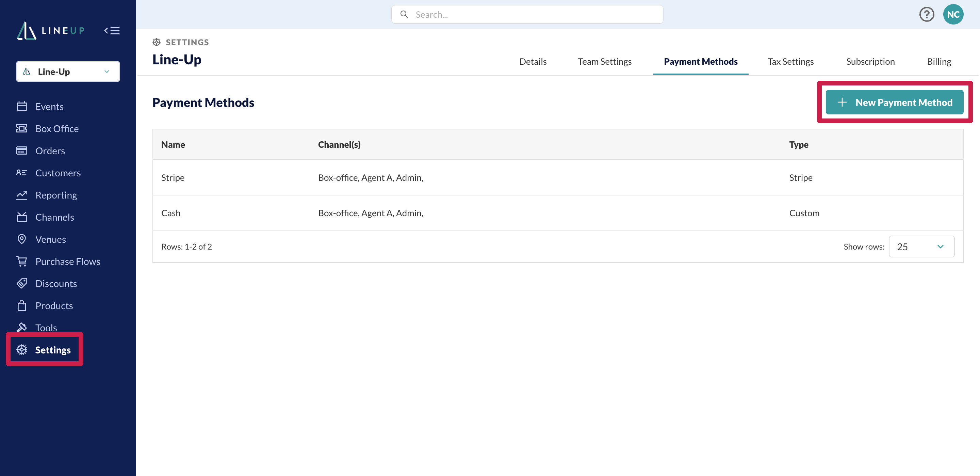The image size is (980, 476).
Task: Click the Settings label in sidebar
Action: [52, 350]
